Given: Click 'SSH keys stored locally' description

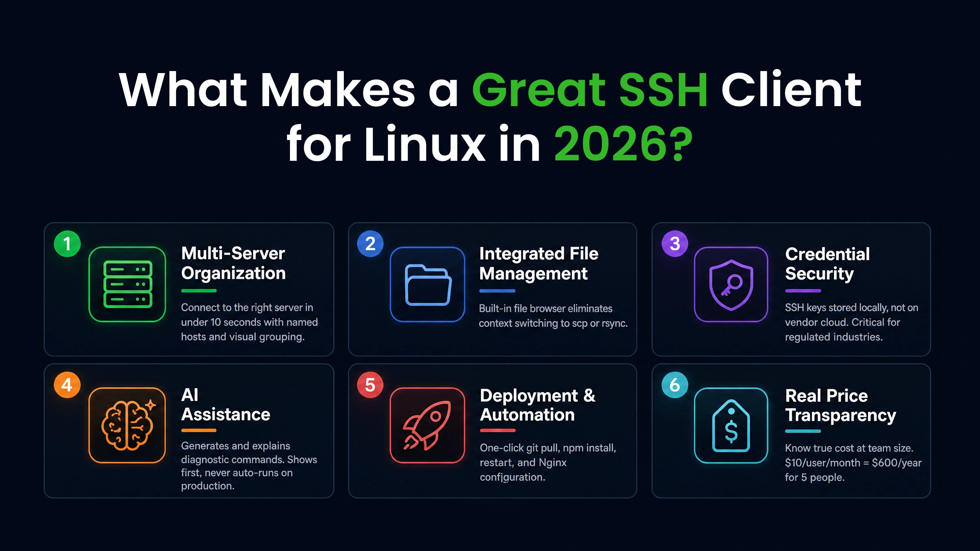Looking at the screenshot, I should (851, 322).
